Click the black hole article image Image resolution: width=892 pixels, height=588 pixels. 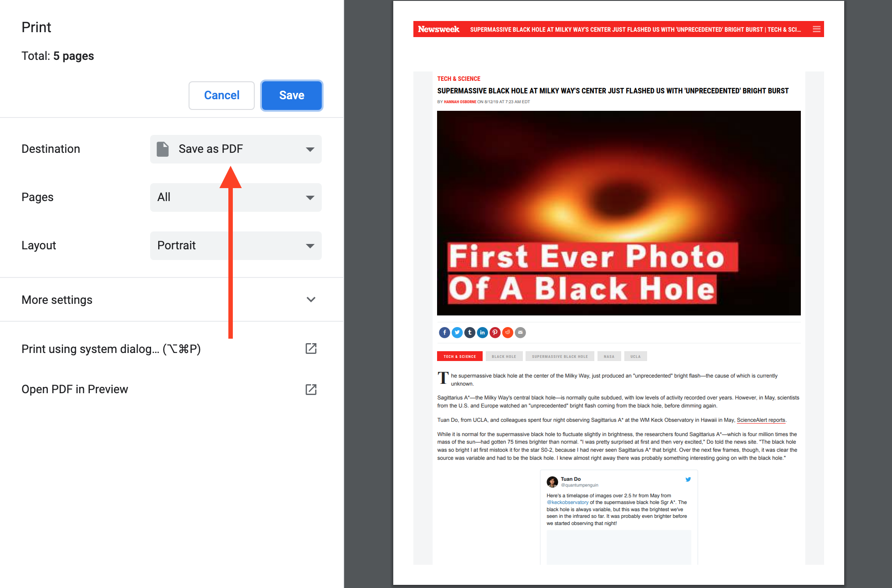click(619, 213)
